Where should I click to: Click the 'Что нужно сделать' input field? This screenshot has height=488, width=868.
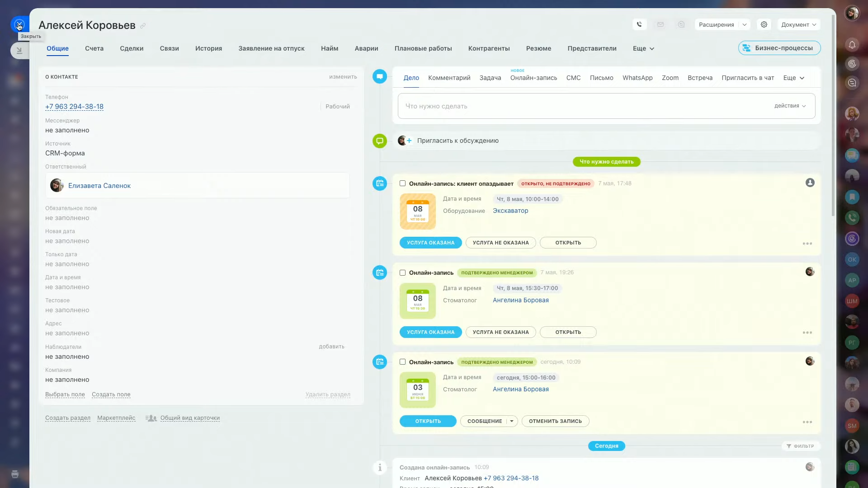coord(583,106)
